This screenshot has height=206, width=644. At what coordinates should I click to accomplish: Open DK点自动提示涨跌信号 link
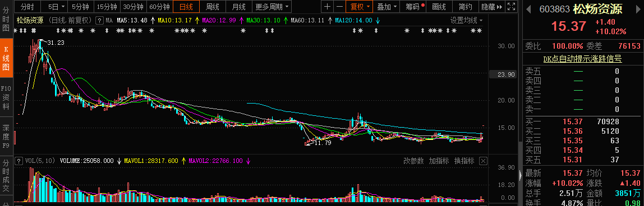coord(582,59)
